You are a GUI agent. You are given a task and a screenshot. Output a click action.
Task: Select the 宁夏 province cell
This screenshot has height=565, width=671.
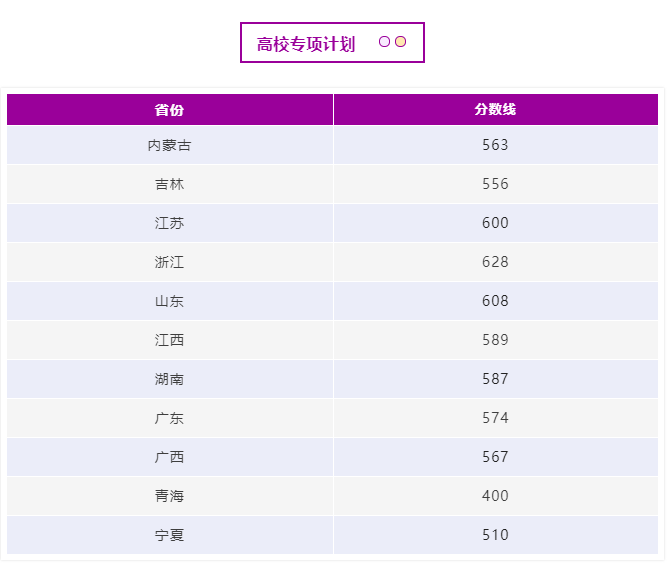[169, 535]
